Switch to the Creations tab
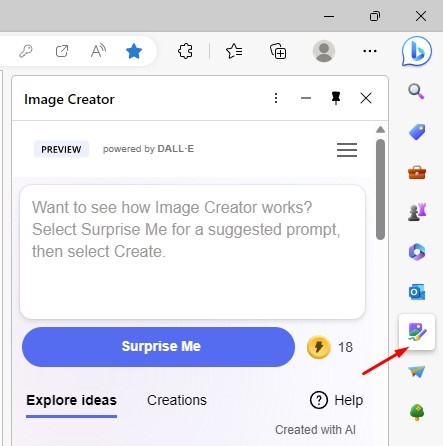The image size is (443, 446). (x=177, y=400)
